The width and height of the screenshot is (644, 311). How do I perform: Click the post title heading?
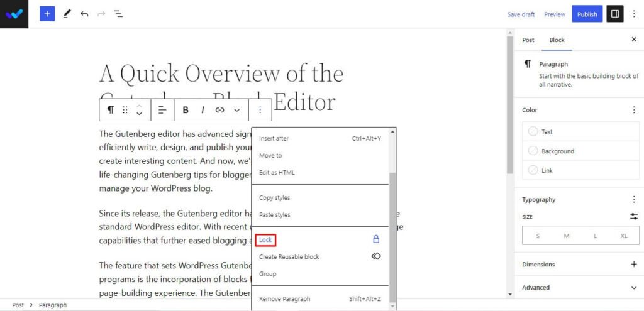pos(221,87)
